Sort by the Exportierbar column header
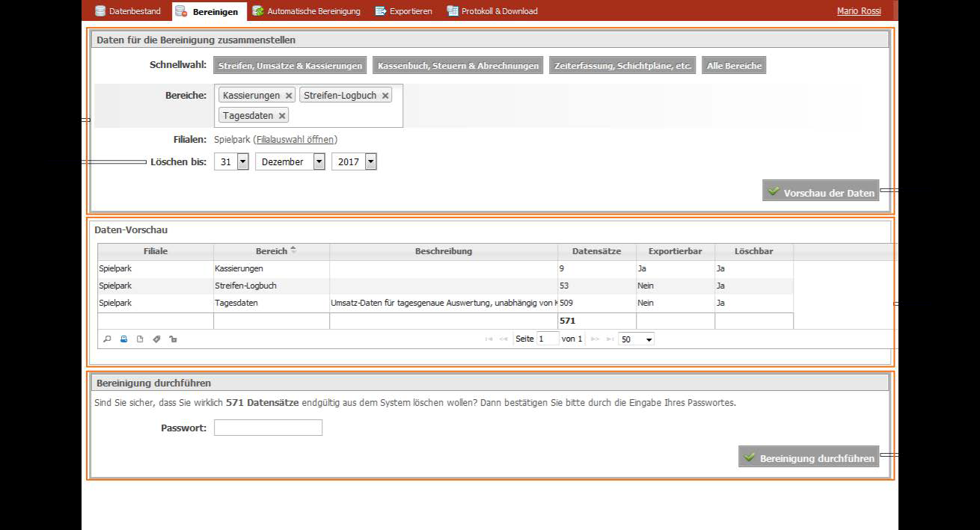 click(676, 251)
